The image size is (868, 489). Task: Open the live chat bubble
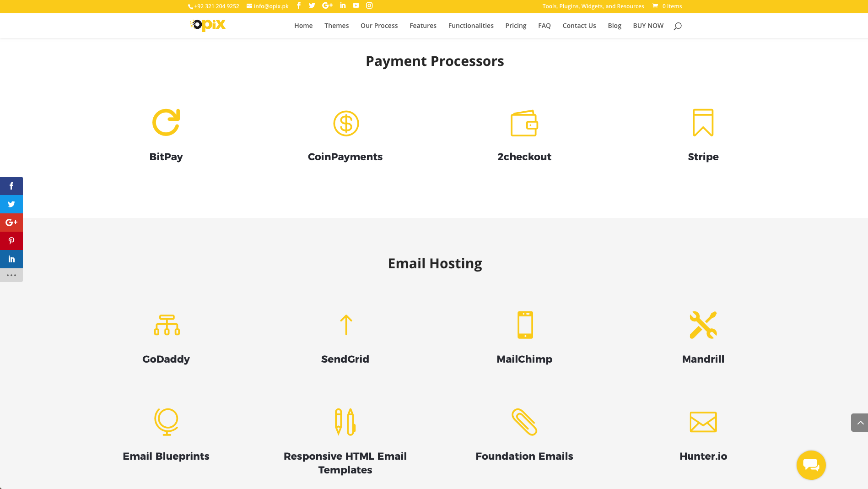[x=811, y=465]
